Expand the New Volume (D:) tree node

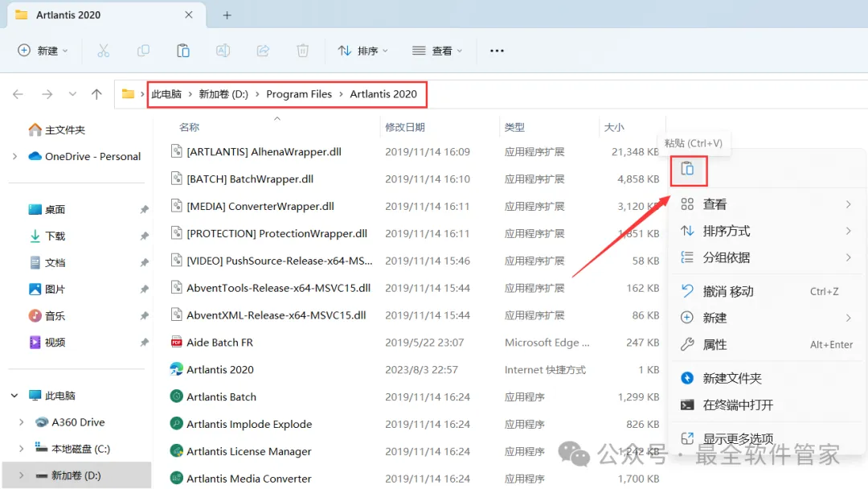tap(22, 475)
